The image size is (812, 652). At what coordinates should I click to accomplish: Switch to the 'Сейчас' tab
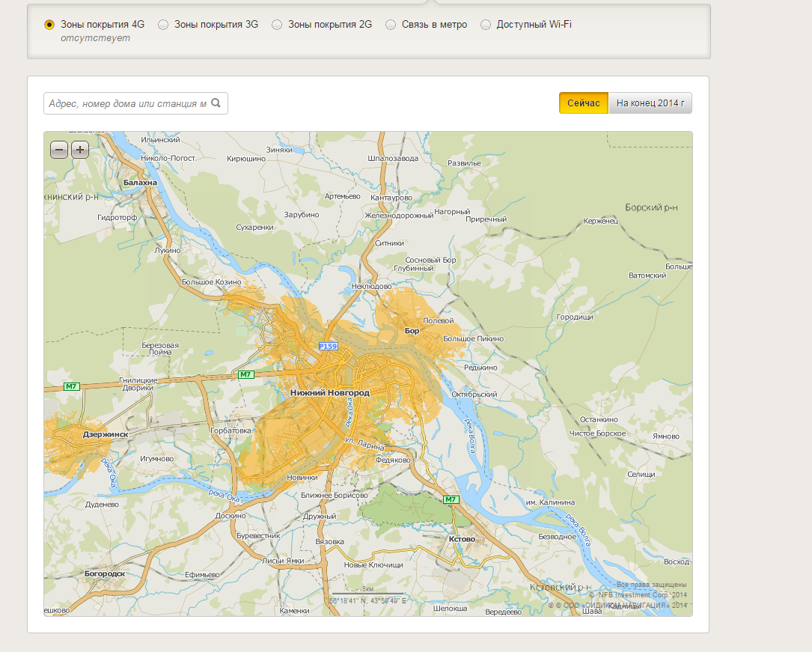click(x=584, y=103)
